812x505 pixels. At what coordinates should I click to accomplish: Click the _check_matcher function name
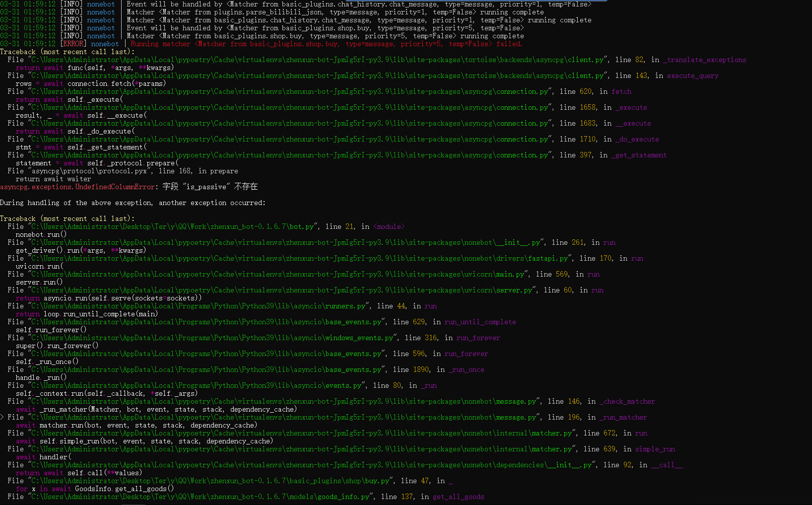pos(627,401)
